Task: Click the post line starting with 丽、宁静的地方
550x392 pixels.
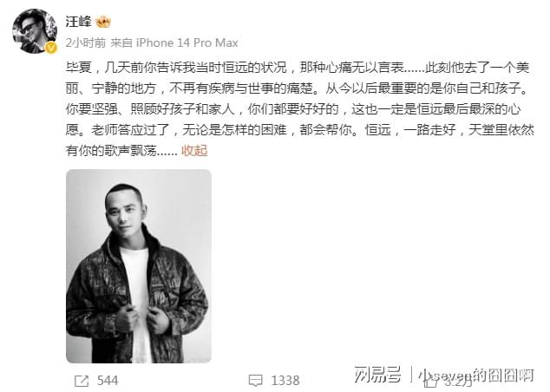Action: 297,88
